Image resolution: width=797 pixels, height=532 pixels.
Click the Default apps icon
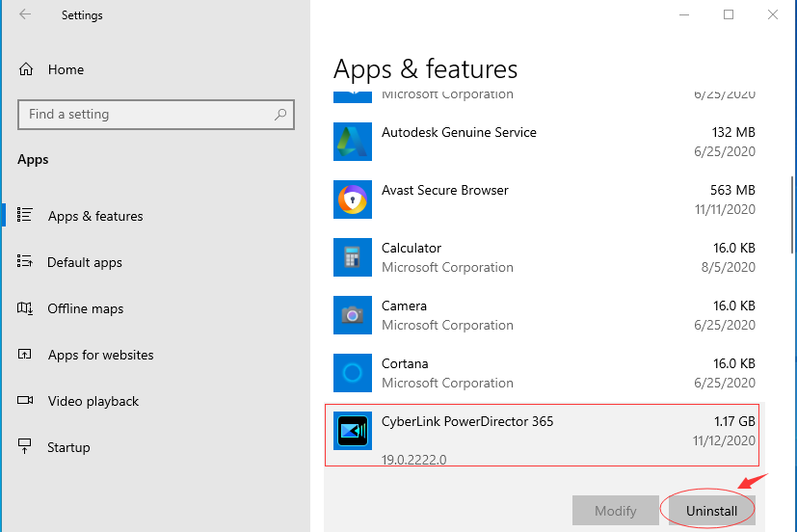[x=24, y=261]
